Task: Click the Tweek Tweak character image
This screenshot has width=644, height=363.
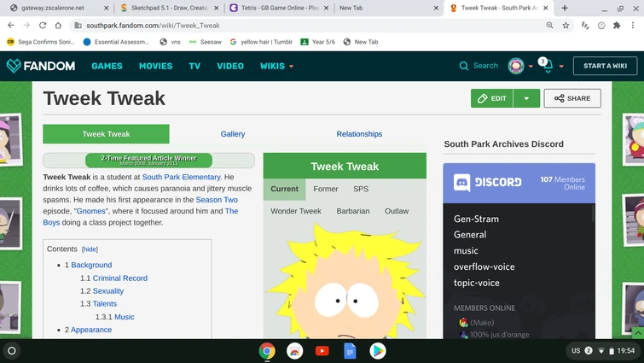Action: pos(345,281)
